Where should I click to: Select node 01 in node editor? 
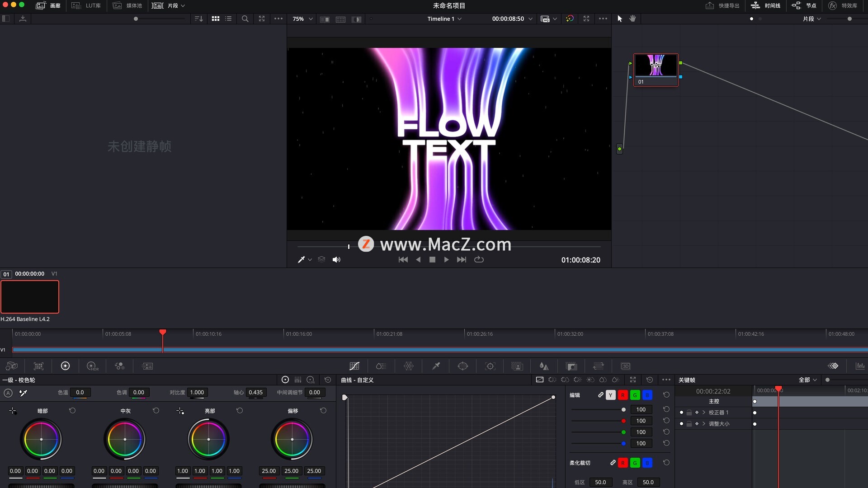pyautogui.click(x=656, y=70)
